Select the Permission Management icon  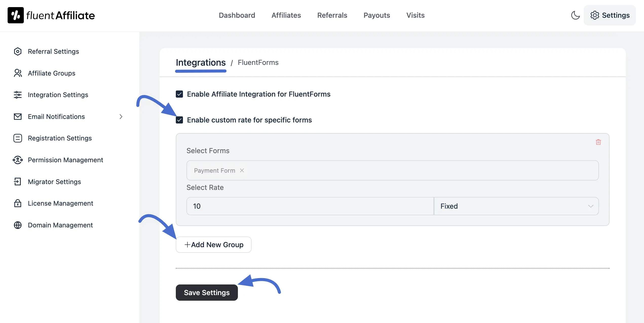click(x=17, y=160)
